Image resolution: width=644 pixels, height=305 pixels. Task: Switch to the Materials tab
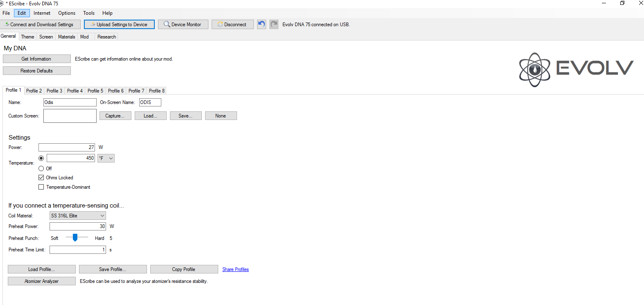tap(66, 37)
